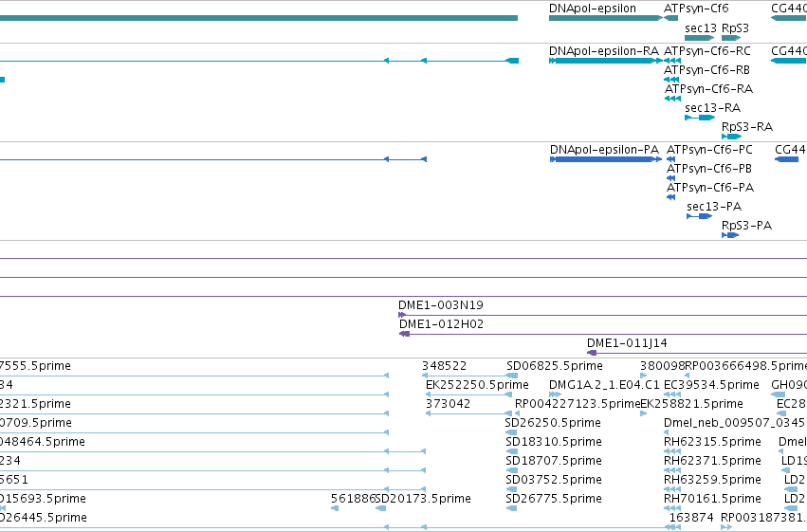The image size is (807, 532).
Task: Select transcript ATPsyn-Cf6-RC
Action: (x=707, y=51)
